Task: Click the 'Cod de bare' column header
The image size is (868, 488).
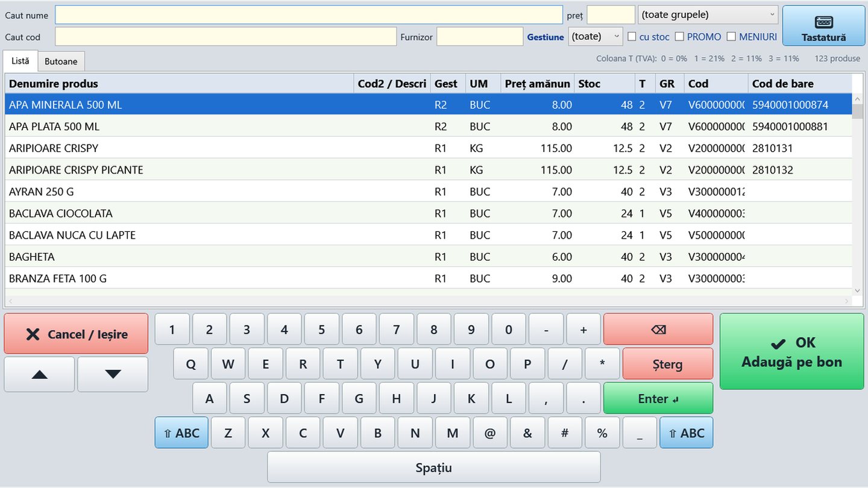Action: pos(800,84)
